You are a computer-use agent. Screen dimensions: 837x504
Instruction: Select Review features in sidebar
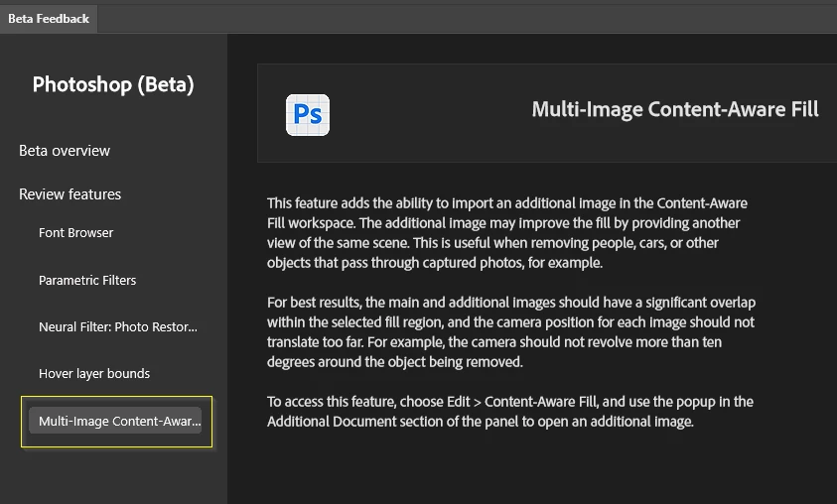(x=70, y=194)
